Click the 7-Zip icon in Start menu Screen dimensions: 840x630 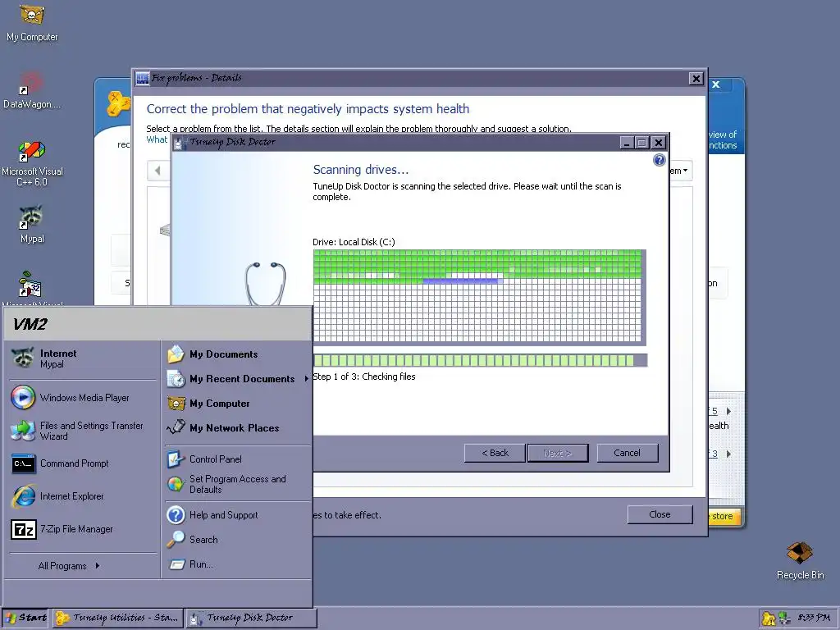[24, 530]
